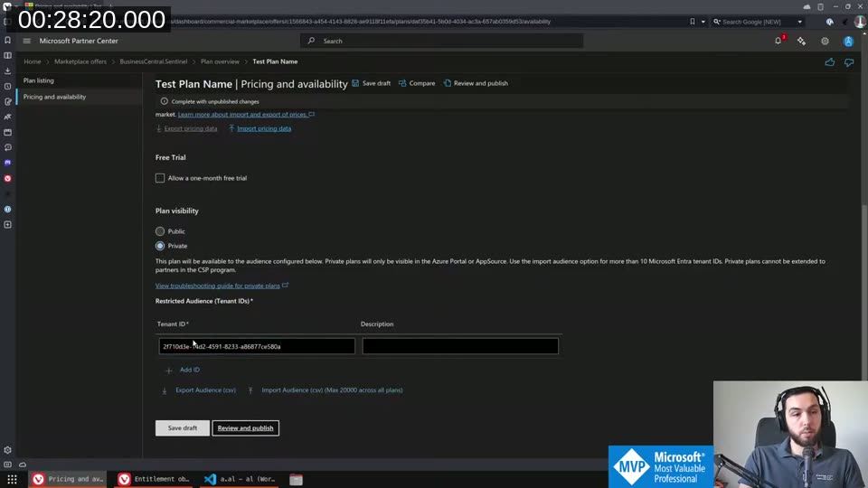This screenshot has height=488, width=868.
Task: Open the Partner Center hamburger menu
Action: [x=26, y=41]
